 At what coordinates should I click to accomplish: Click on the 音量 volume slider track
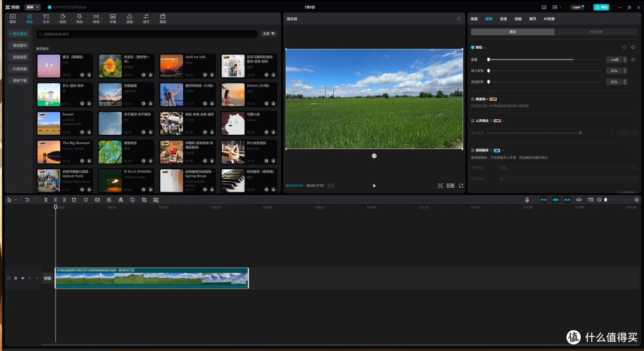[x=544, y=60]
